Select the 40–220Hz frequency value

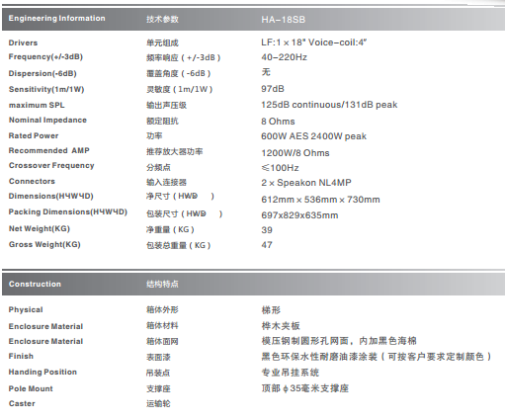coord(284,57)
